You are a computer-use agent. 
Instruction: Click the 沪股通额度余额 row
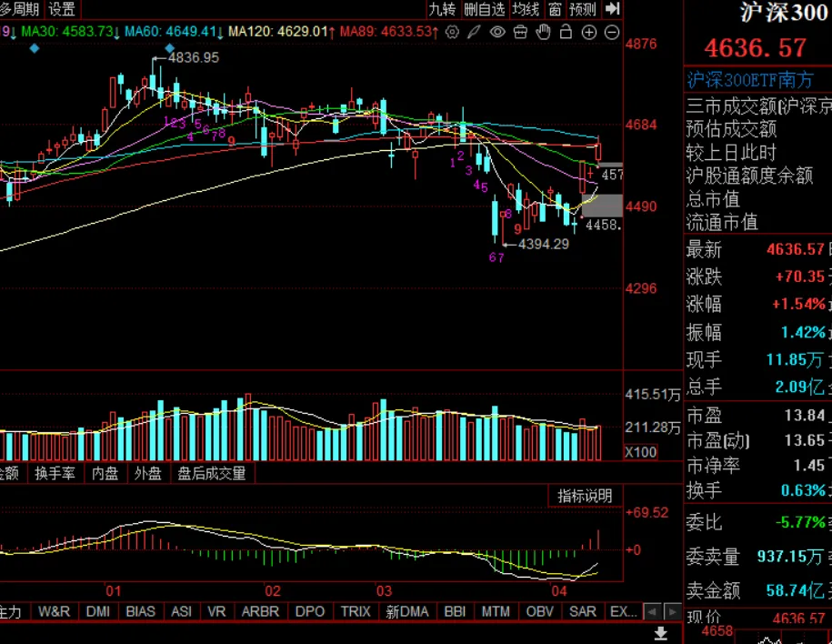(749, 176)
